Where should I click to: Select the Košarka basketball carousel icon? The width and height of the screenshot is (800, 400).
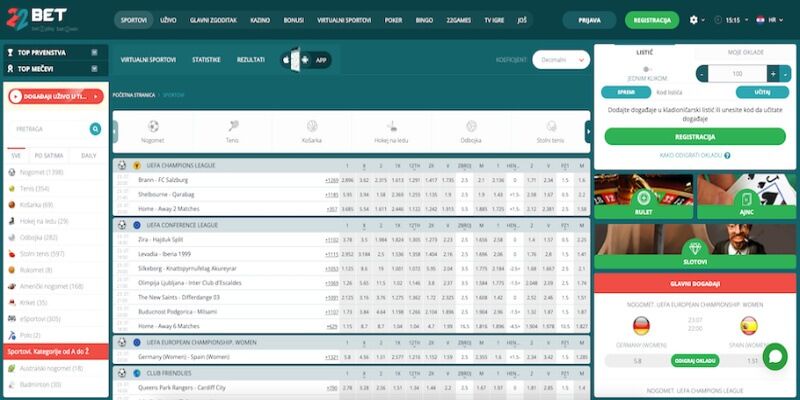(x=312, y=126)
